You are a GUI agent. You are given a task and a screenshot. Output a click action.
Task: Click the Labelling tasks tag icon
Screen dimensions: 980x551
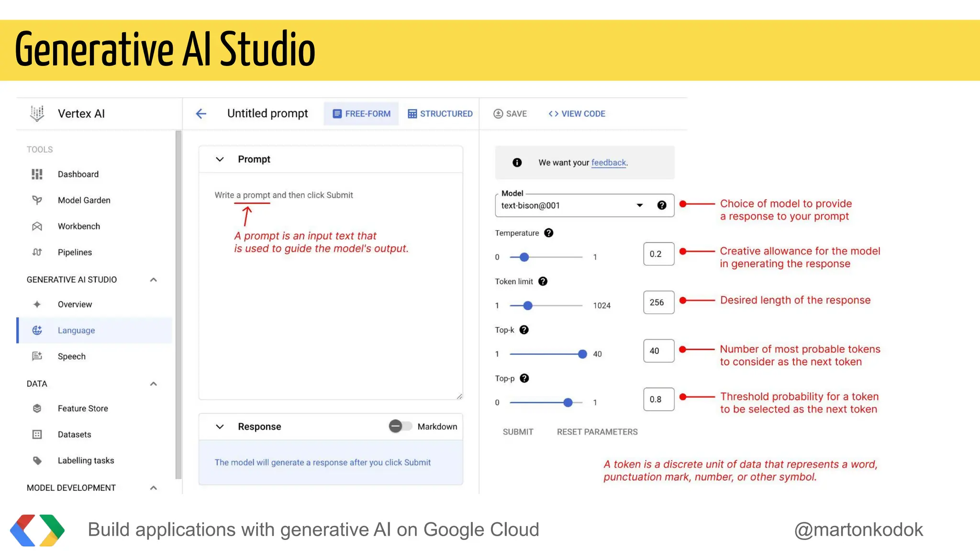tap(37, 461)
